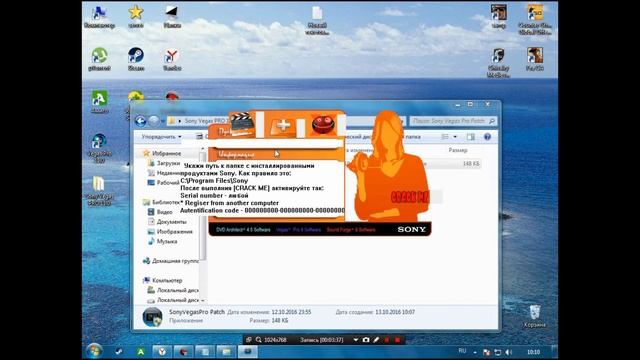Go back in the Explorer window
The height and width of the screenshot is (360, 640).
140,121
